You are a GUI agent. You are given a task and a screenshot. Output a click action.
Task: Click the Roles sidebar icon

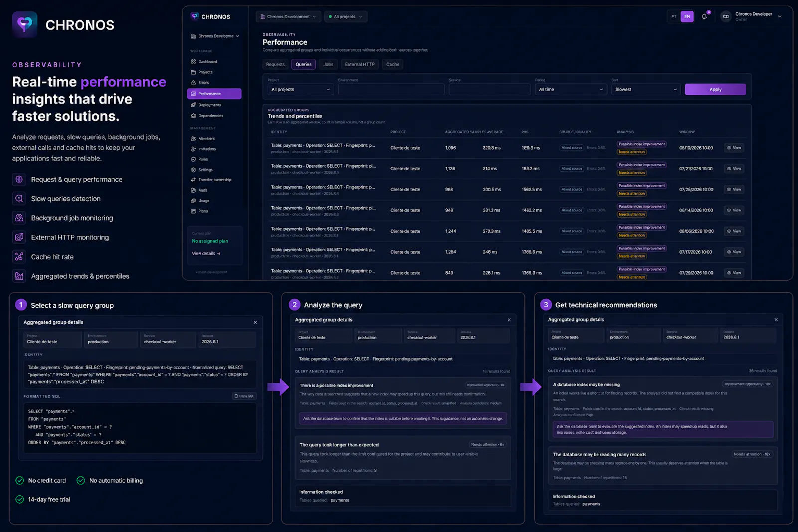click(193, 160)
